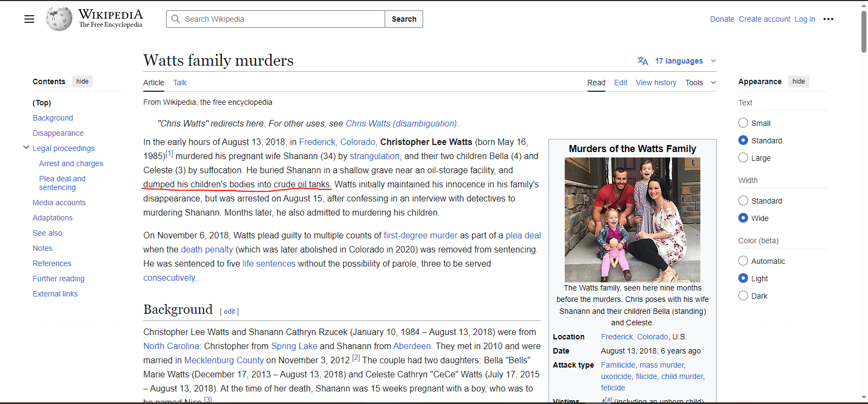This screenshot has width=868, height=404.
Task: Select Small text size
Action: pos(743,123)
